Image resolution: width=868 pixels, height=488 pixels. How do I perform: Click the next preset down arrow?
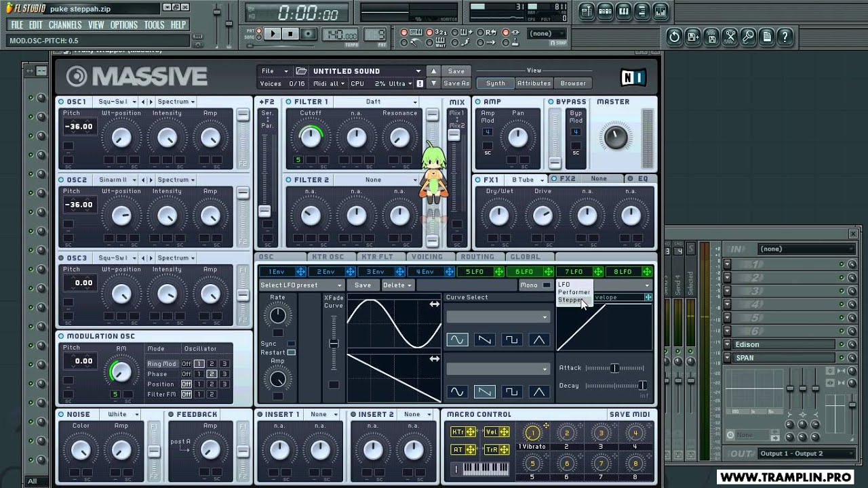(x=434, y=83)
